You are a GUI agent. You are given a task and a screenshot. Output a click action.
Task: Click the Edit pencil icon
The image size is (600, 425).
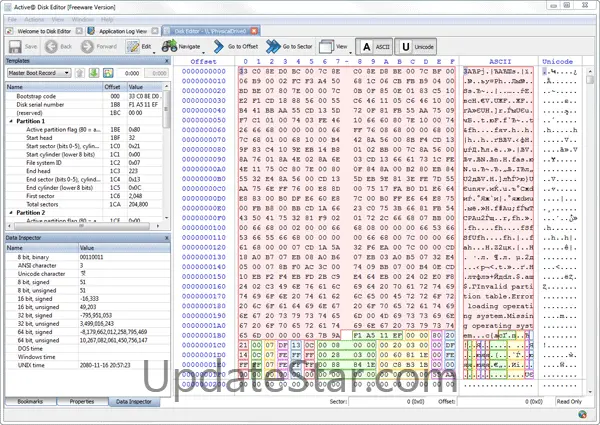133,47
